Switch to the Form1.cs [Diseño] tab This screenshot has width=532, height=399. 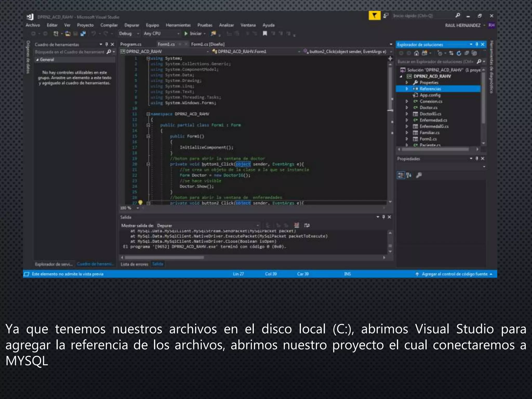(208, 44)
